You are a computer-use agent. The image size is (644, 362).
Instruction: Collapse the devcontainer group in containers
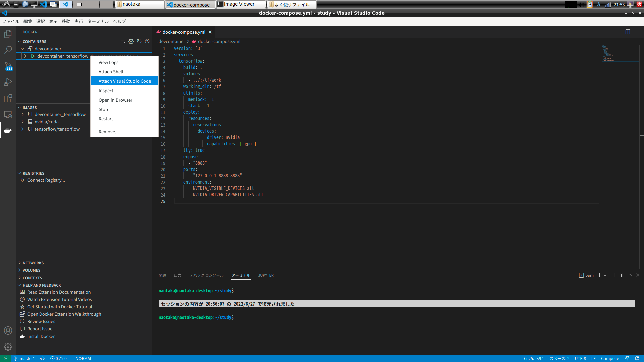pos(23,49)
